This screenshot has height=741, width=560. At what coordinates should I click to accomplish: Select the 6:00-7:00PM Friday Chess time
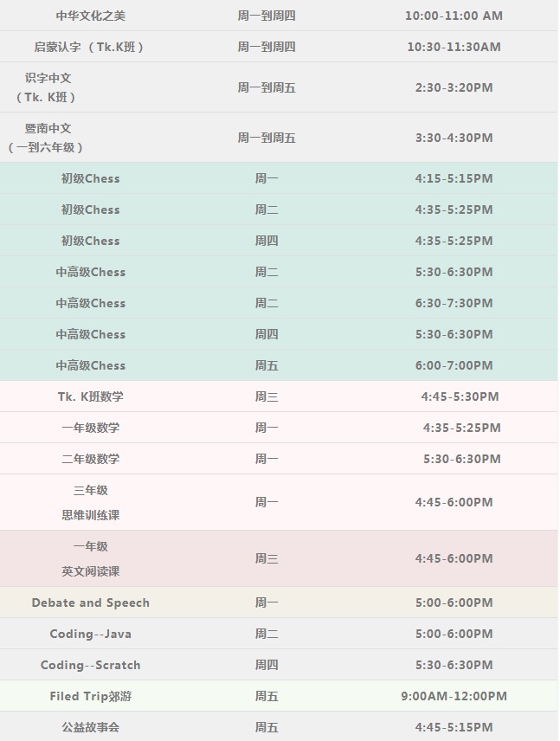coord(454,365)
